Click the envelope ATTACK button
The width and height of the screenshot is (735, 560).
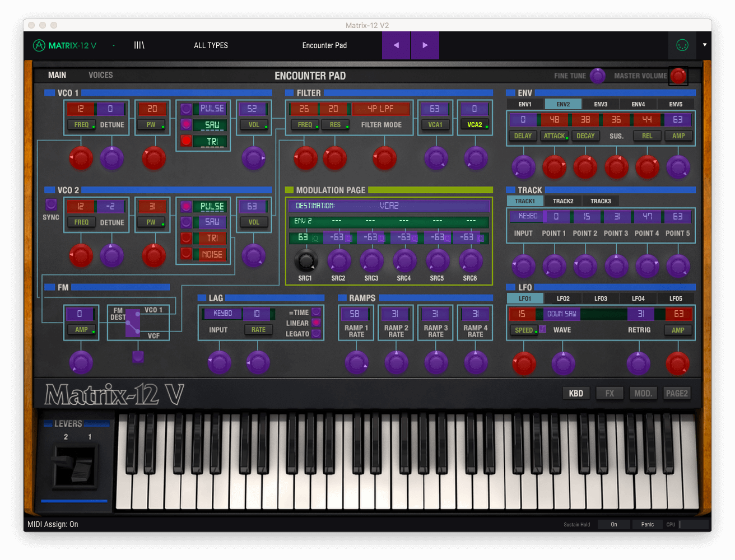point(554,136)
